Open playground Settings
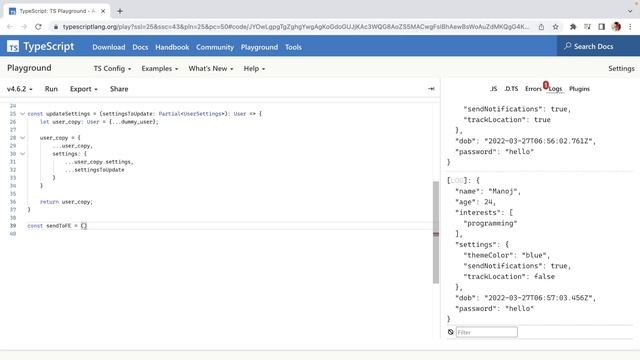Screen dimensions: 640x360 click(x=621, y=69)
